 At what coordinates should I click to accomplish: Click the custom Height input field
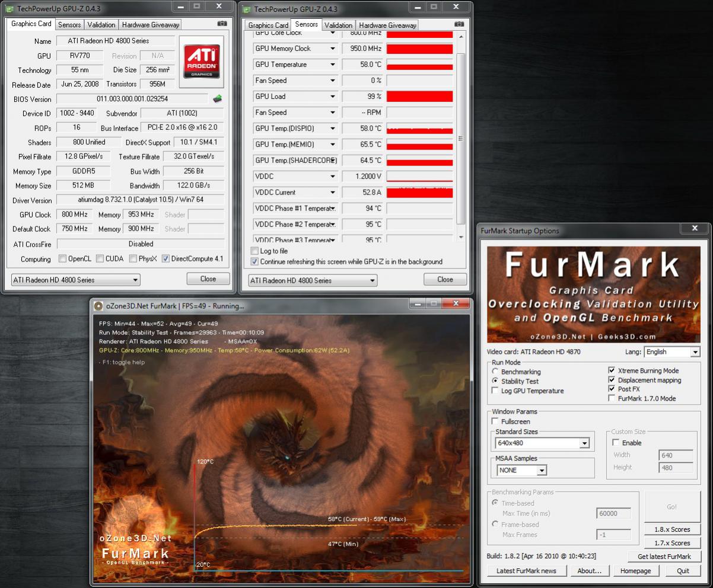tap(676, 468)
